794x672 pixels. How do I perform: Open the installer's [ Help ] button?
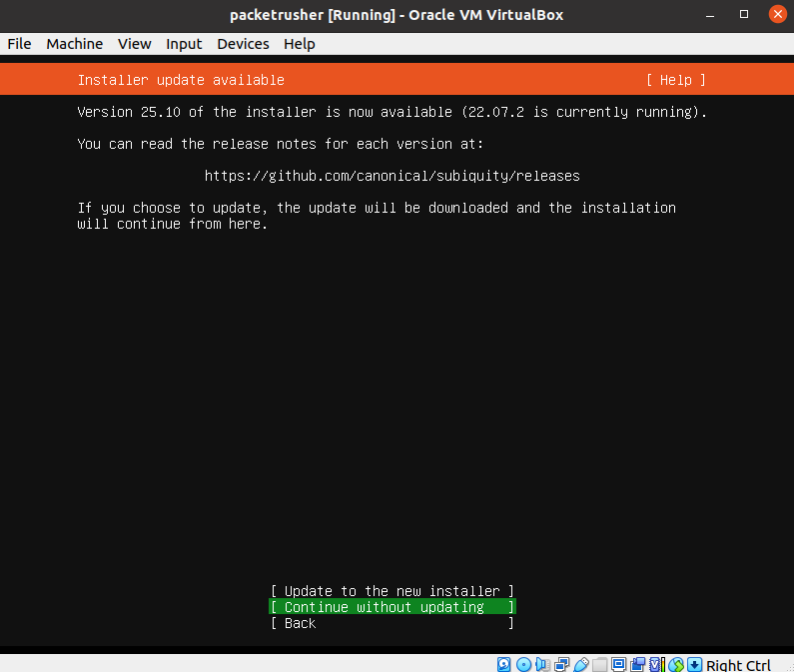(675, 80)
